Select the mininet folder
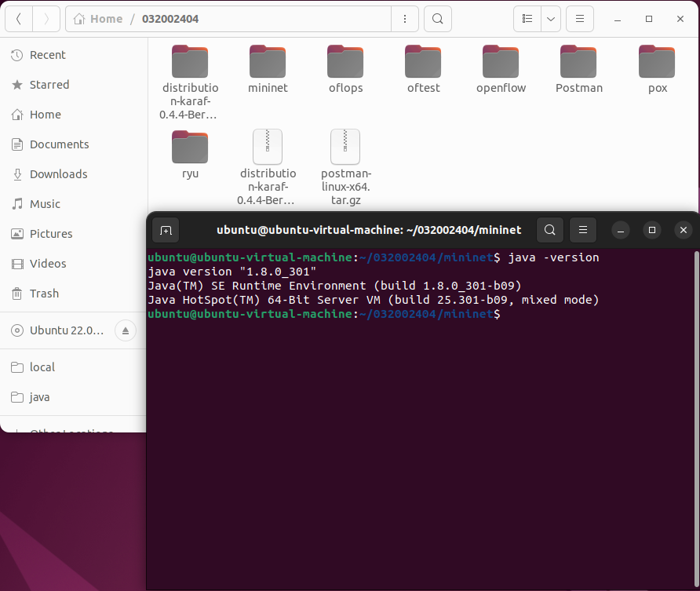The image size is (700, 591). [268, 69]
